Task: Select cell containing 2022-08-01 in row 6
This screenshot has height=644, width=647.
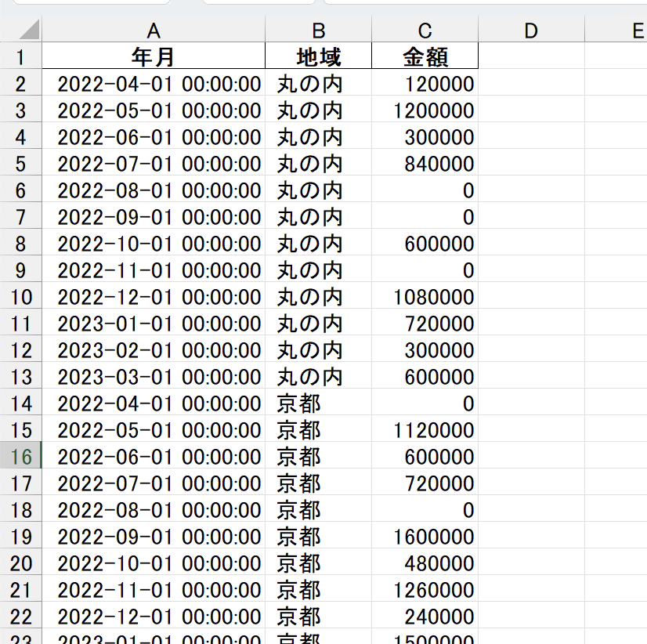Action: click(154, 189)
